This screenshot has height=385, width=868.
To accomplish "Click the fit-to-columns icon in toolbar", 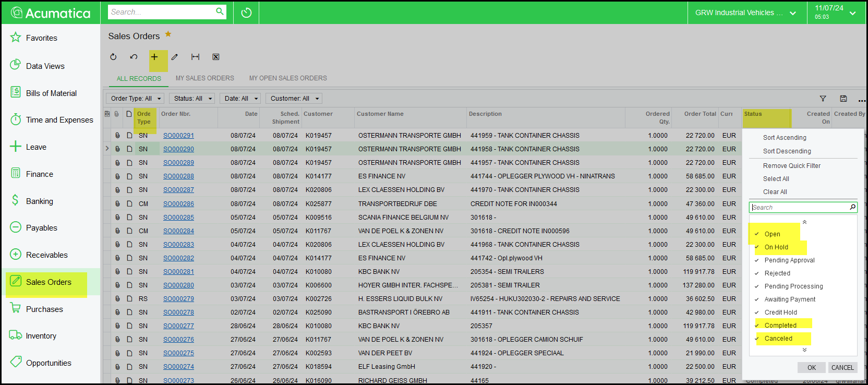I will pos(195,57).
